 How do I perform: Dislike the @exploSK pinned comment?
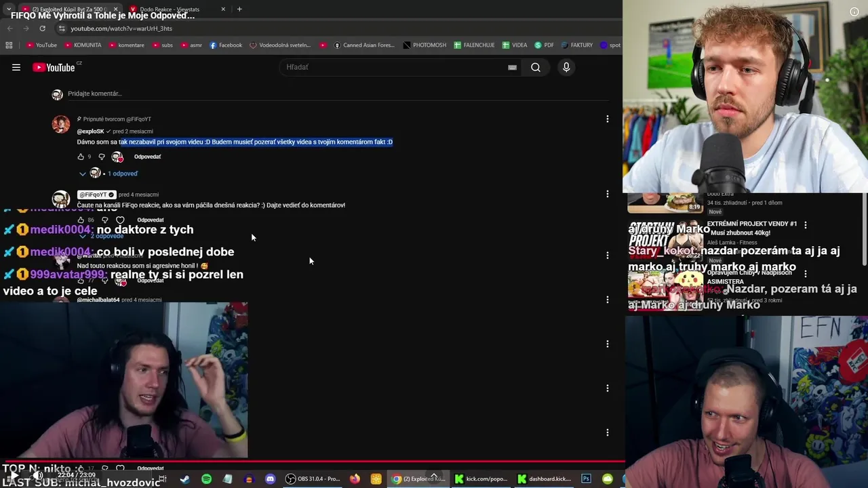coord(102,157)
